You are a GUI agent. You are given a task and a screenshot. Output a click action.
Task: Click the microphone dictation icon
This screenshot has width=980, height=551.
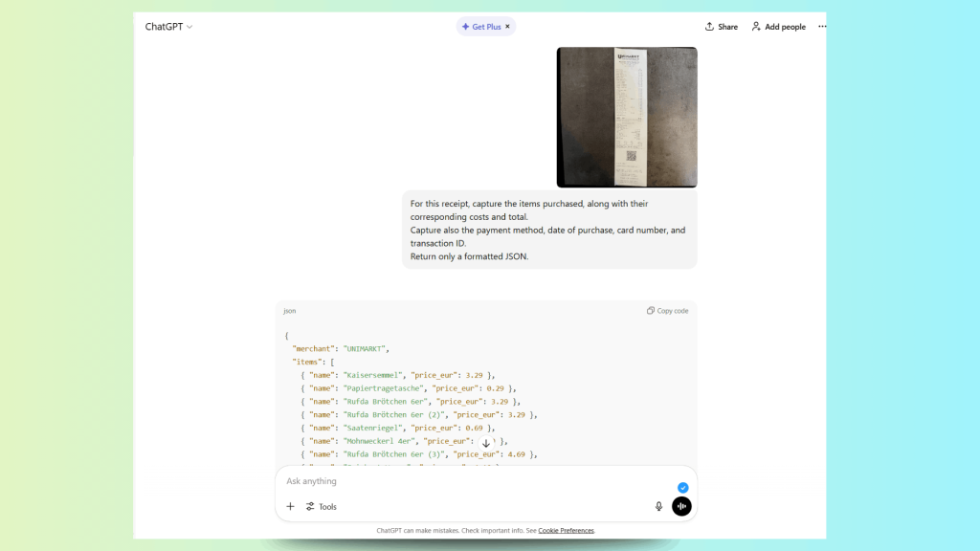[658, 506]
